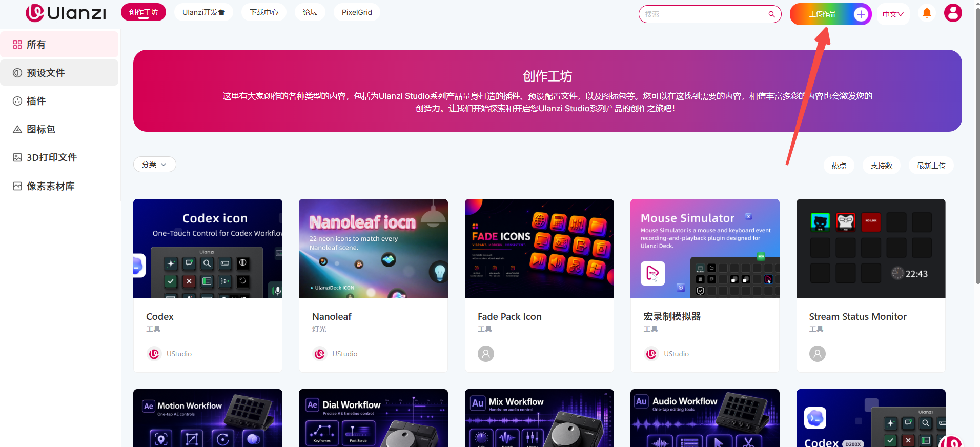Click 工具 tag under the Codex title
Image resolution: width=980 pixels, height=447 pixels.
point(153,329)
